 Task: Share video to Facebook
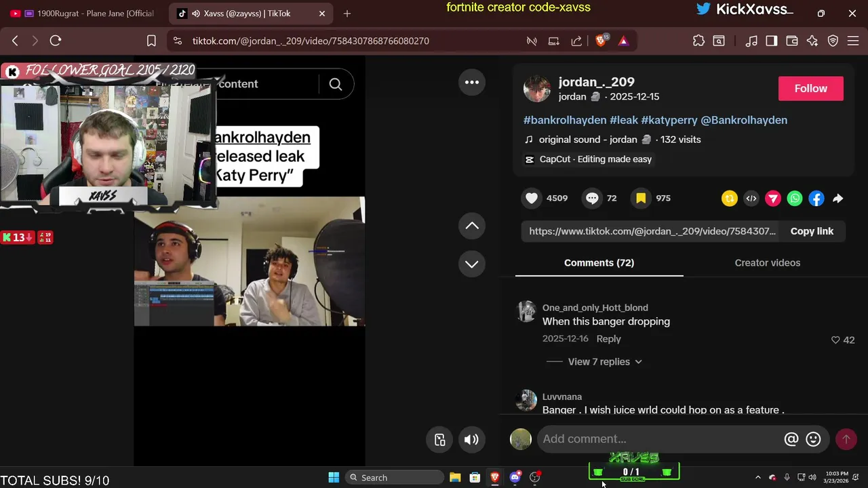tap(816, 199)
